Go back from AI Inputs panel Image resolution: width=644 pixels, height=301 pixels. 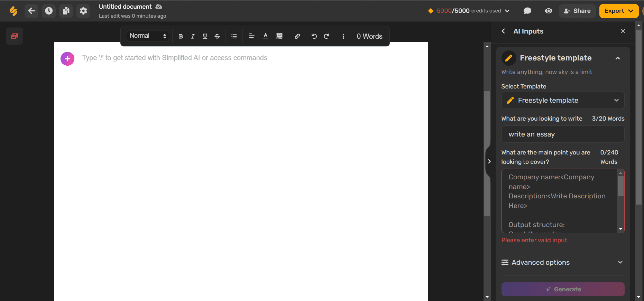click(x=503, y=31)
